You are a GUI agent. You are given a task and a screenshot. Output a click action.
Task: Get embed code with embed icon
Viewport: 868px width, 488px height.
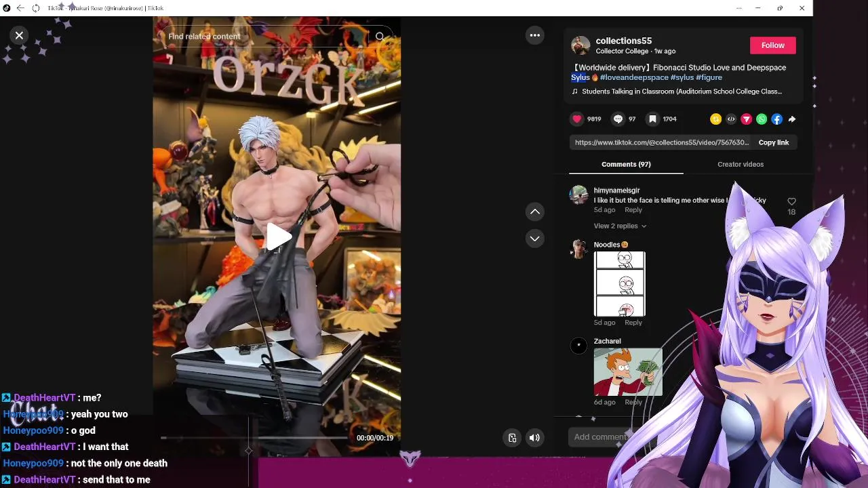(x=731, y=119)
